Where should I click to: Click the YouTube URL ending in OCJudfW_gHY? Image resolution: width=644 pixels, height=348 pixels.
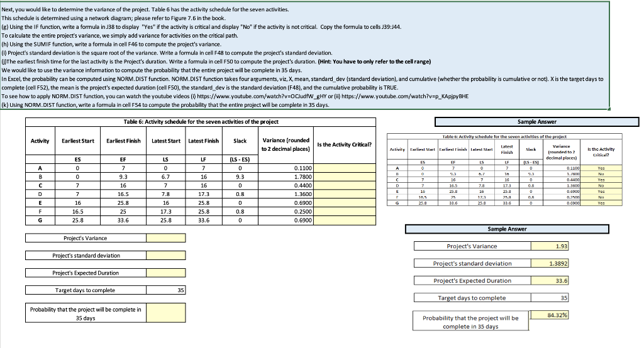262,97
